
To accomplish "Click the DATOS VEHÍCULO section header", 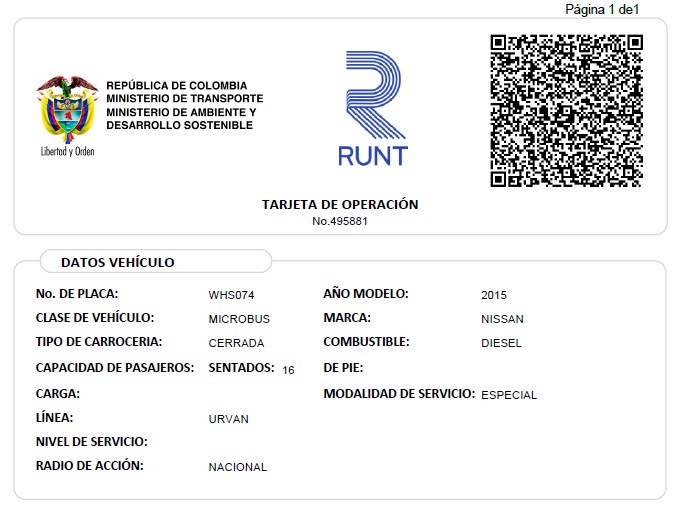I will (x=118, y=262).
